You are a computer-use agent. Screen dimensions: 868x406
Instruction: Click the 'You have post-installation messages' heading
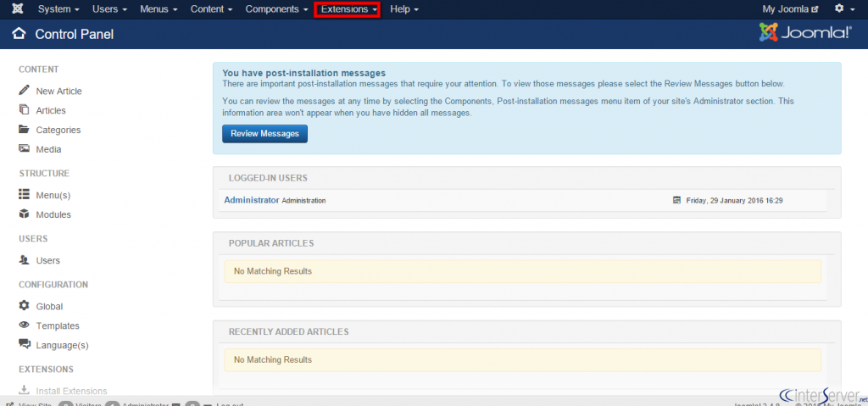pos(304,73)
